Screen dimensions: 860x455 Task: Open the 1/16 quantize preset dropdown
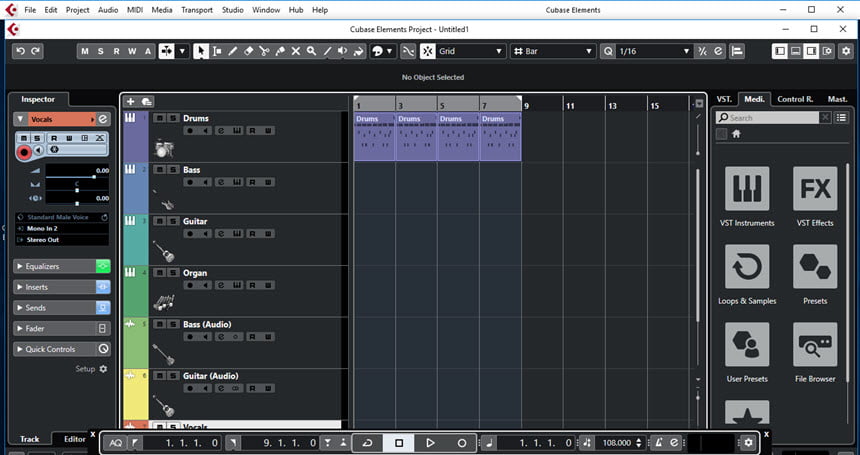[x=654, y=51]
